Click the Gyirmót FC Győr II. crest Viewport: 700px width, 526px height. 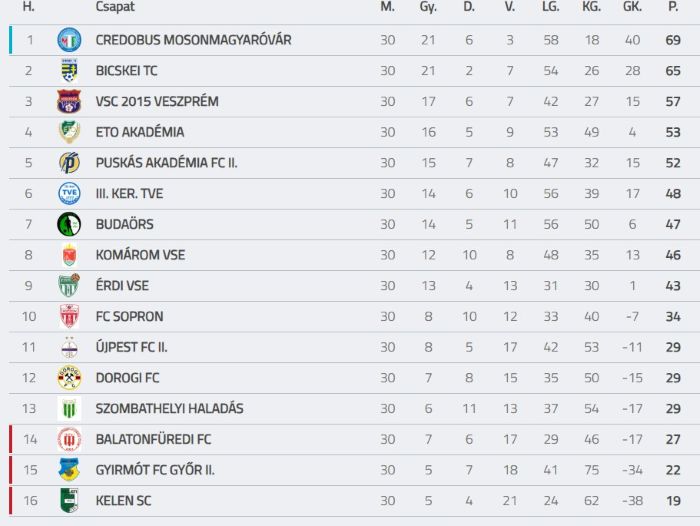pyautogui.click(x=69, y=470)
